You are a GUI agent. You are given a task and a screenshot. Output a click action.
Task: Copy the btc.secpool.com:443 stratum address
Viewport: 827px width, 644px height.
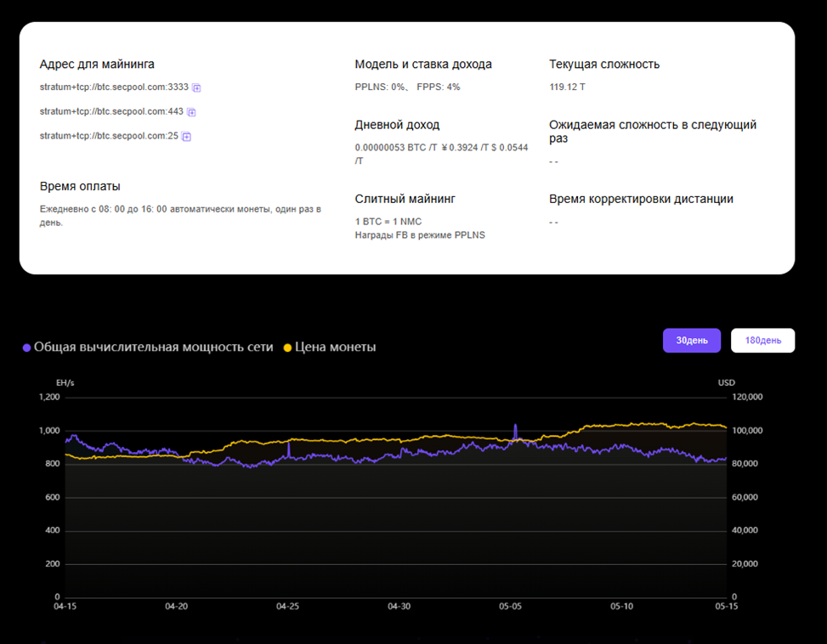point(191,112)
